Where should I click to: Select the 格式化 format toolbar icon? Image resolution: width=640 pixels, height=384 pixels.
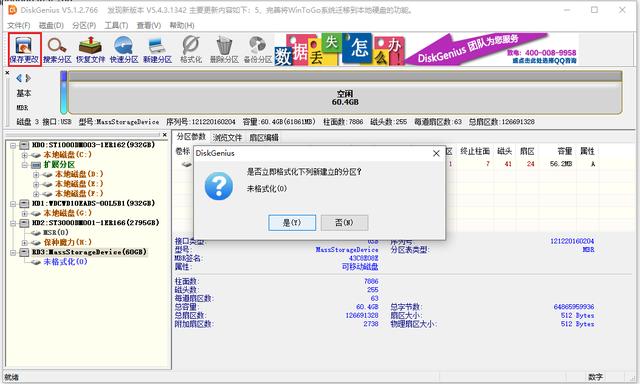(191, 49)
